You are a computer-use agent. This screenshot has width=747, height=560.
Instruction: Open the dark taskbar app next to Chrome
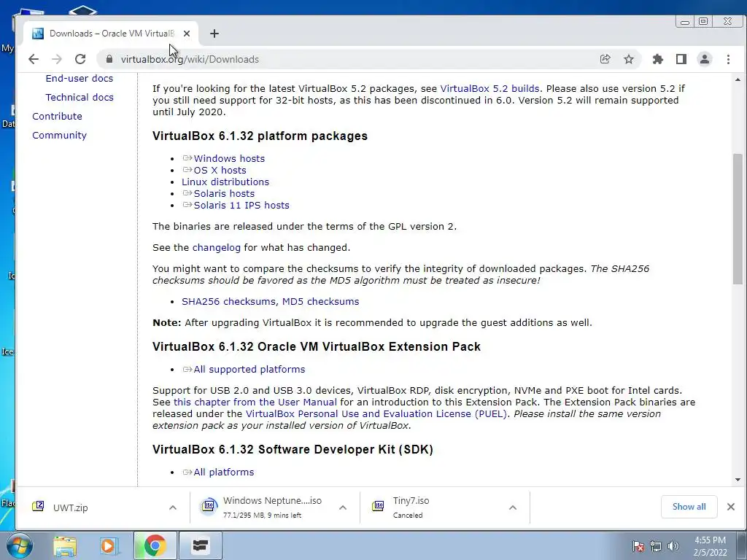point(200,545)
